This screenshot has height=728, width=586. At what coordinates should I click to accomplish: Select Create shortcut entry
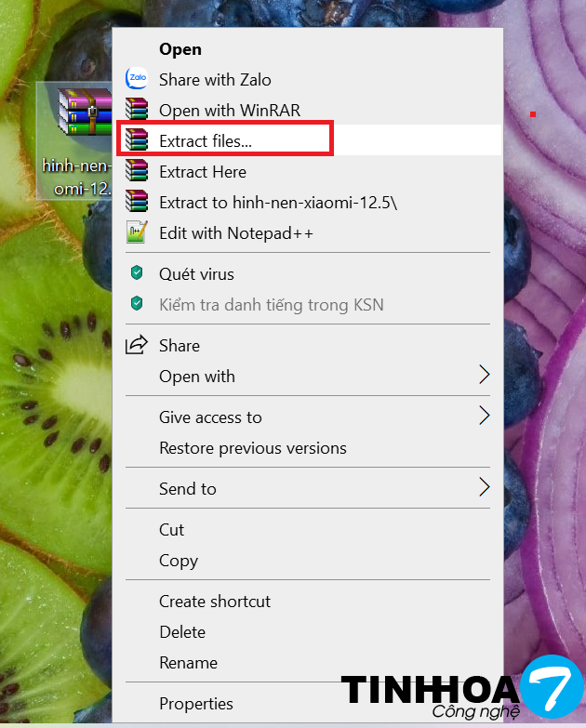click(215, 602)
